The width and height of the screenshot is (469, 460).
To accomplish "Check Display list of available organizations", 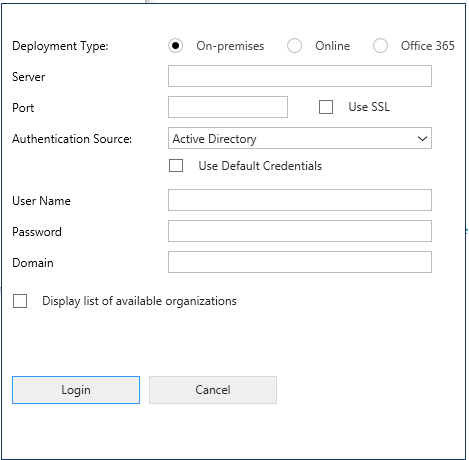I will pos(20,301).
